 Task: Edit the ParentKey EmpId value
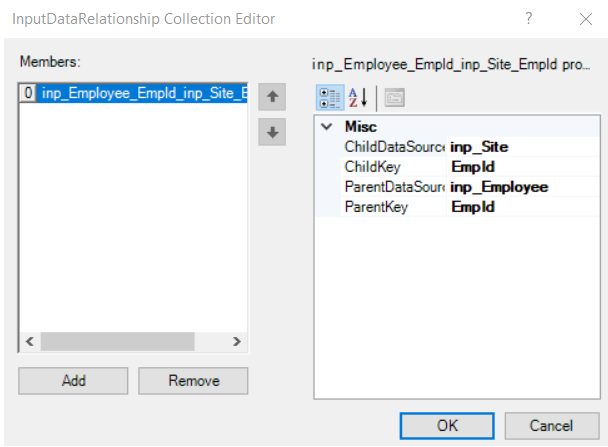point(523,207)
